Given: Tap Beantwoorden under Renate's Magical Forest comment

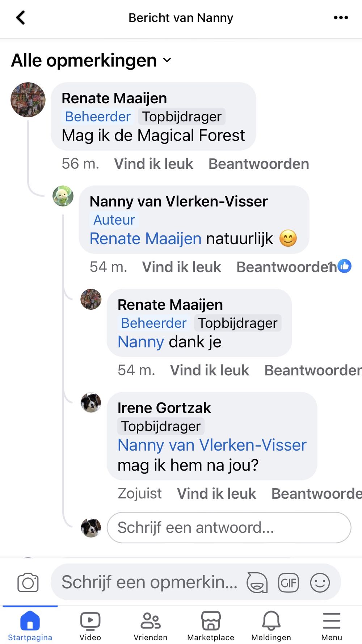Looking at the screenshot, I should pos(258,164).
